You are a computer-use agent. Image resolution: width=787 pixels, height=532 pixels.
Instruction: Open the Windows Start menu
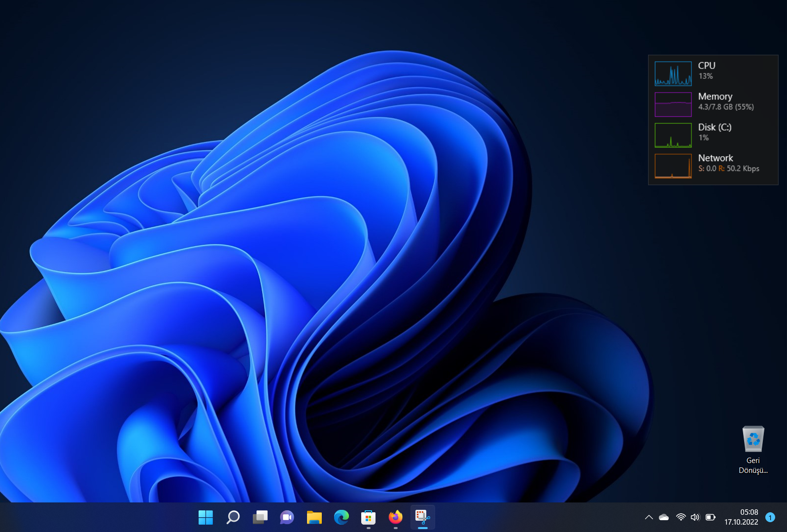(x=205, y=517)
